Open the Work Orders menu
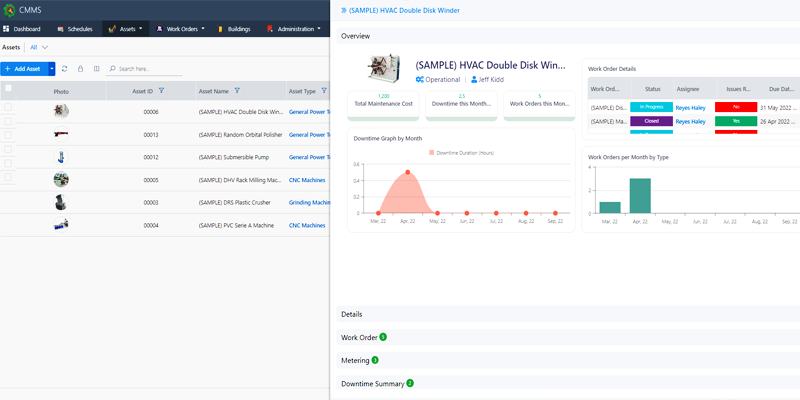 pos(181,29)
